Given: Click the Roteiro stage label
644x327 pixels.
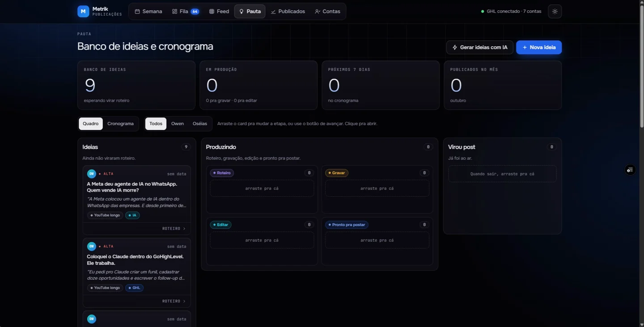Looking at the screenshot, I should coord(222,173).
